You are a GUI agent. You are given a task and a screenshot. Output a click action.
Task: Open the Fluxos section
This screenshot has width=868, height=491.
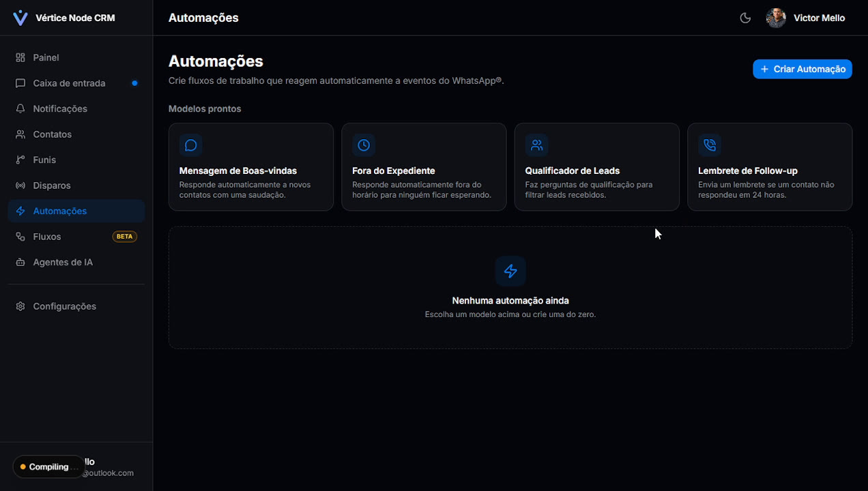76,237
